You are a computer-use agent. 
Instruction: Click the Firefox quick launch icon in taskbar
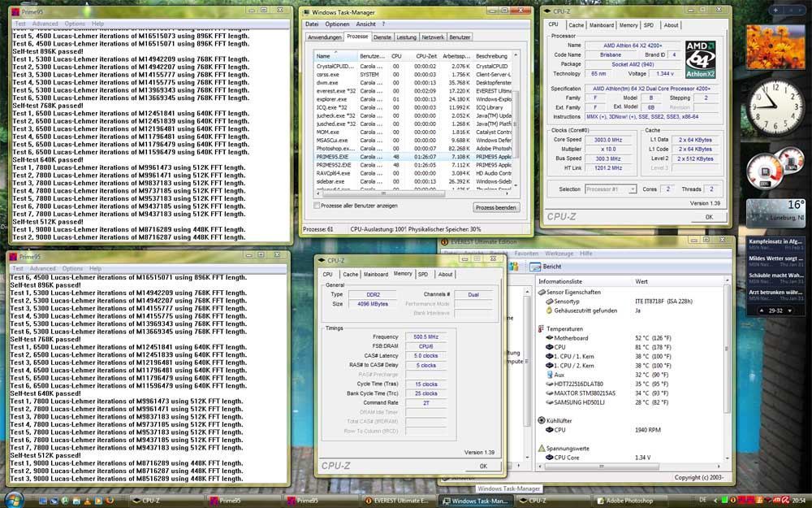click(x=110, y=501)
